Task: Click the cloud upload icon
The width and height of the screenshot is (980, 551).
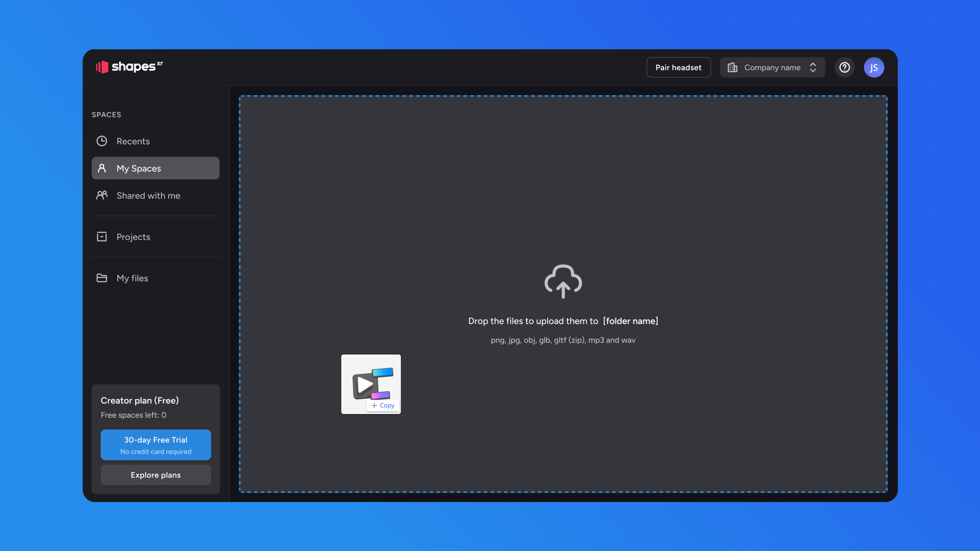Action: [563, 281]
